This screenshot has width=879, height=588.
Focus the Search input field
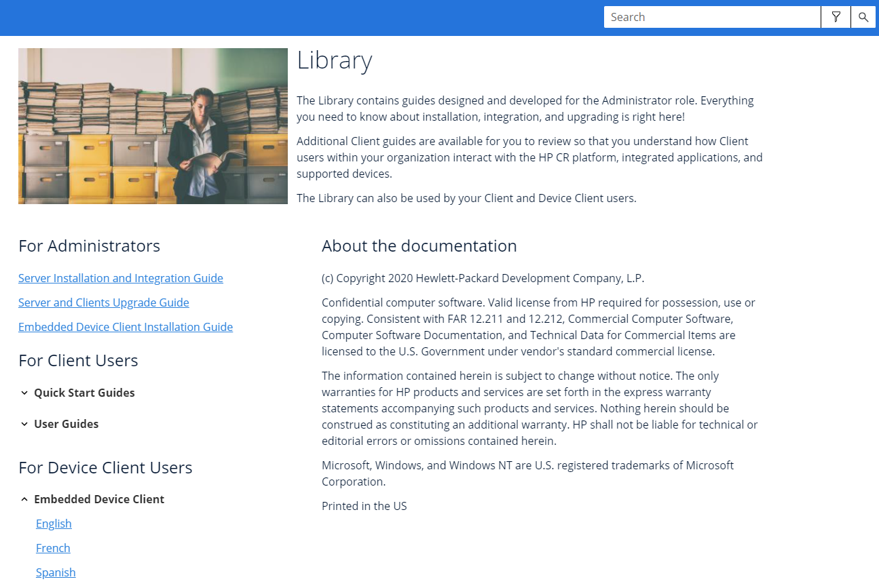(x=712, y=17)
